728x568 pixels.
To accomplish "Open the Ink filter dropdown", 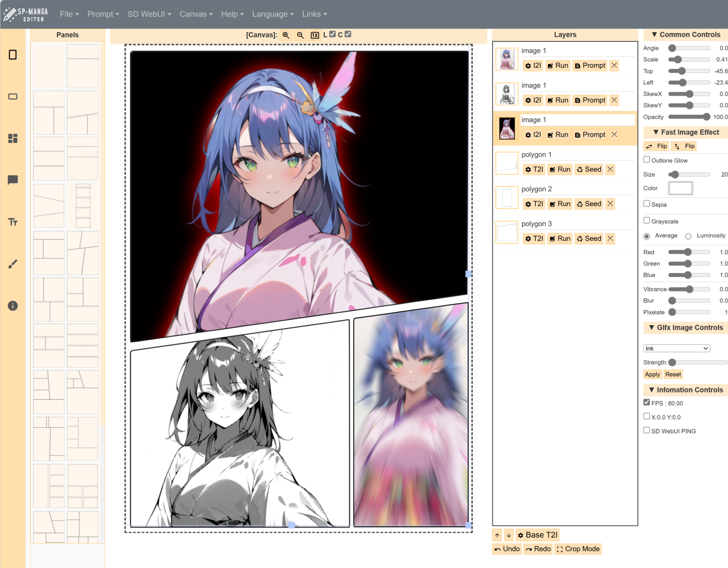I will coord(676,348).
